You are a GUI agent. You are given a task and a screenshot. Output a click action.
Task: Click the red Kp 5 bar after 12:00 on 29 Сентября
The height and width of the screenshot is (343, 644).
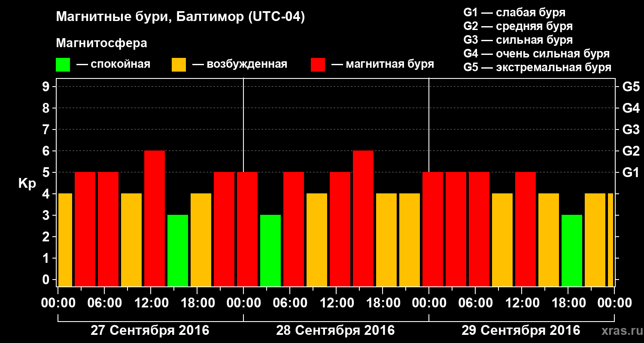(x=526, y=229)
